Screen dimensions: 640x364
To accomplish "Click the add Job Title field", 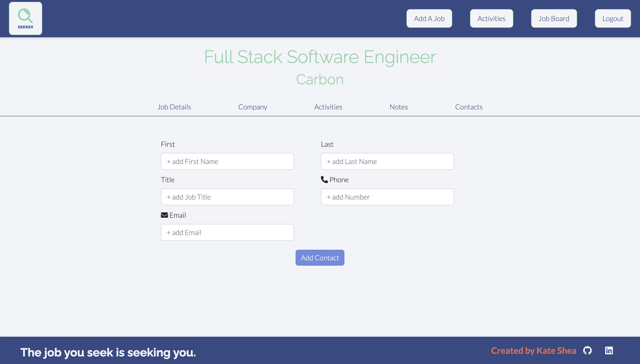I will click(x=228, y=196).
